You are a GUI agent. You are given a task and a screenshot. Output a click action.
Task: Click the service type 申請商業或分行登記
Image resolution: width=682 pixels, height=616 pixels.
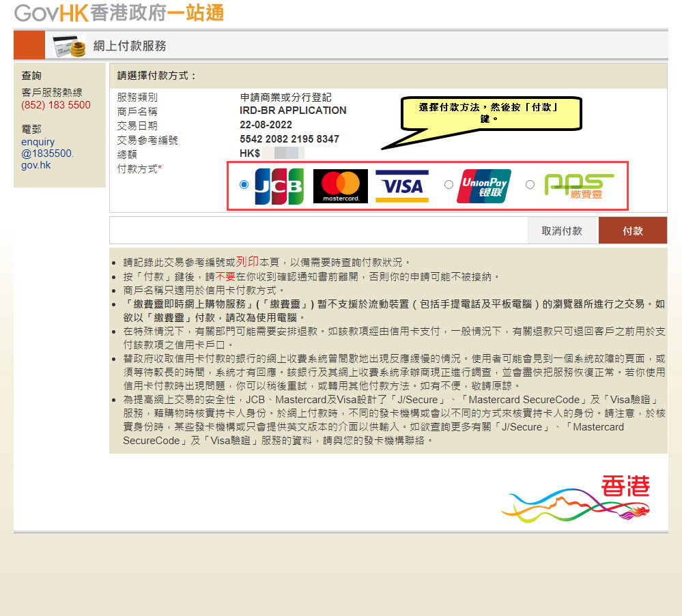pos(285,97)
